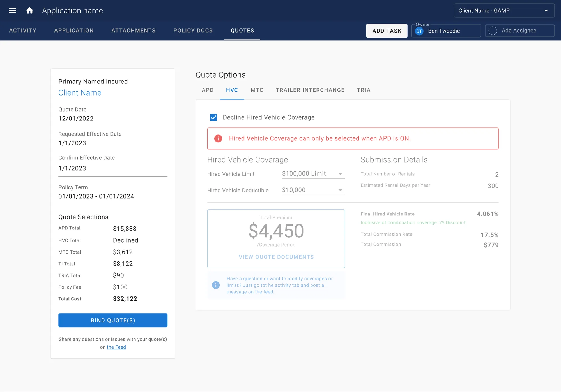Click the Total Cost $32,122 value
The width and height of the screenshot is (561, 392).
point(125,299)
